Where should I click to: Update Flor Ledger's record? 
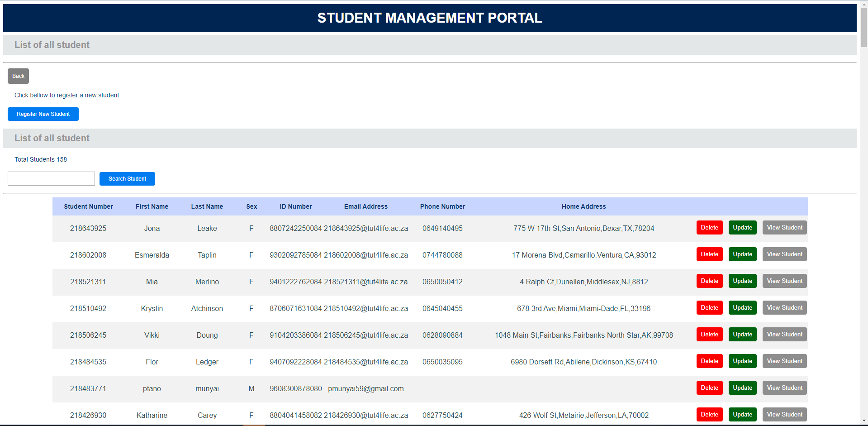[742, 361]
